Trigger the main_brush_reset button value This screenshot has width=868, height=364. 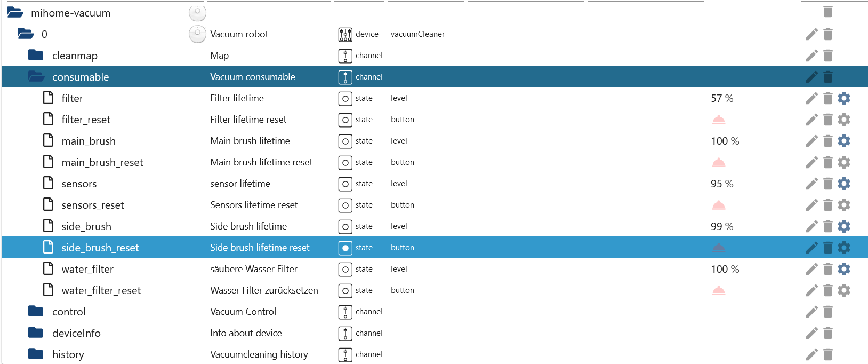pyautogui.click(x=718, y=162)
